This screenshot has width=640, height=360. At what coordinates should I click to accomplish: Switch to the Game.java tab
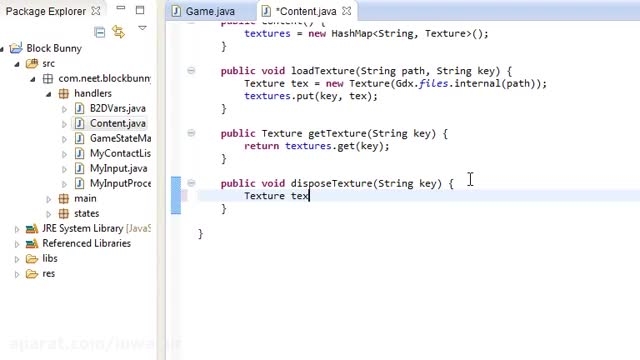tap(204, 11)
